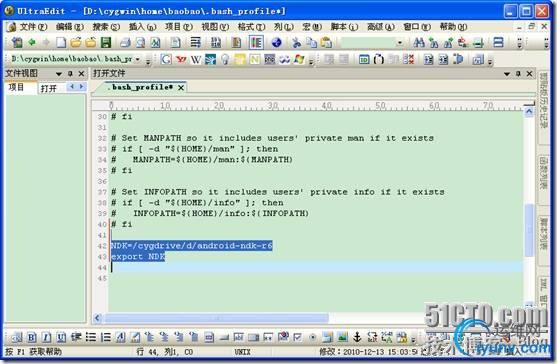Image resolution: width=557 pixels, height=364 pixels.
Task: Open 打开文件 bar dropdown arrow
Action: tap(507, 74)
